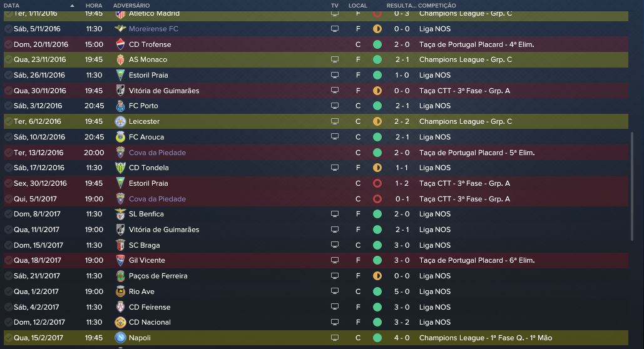Image resolution: width=644 pixels, height=349 pixels.
Task: Select the Napoli club badge
Action: (x=121, y=338)
